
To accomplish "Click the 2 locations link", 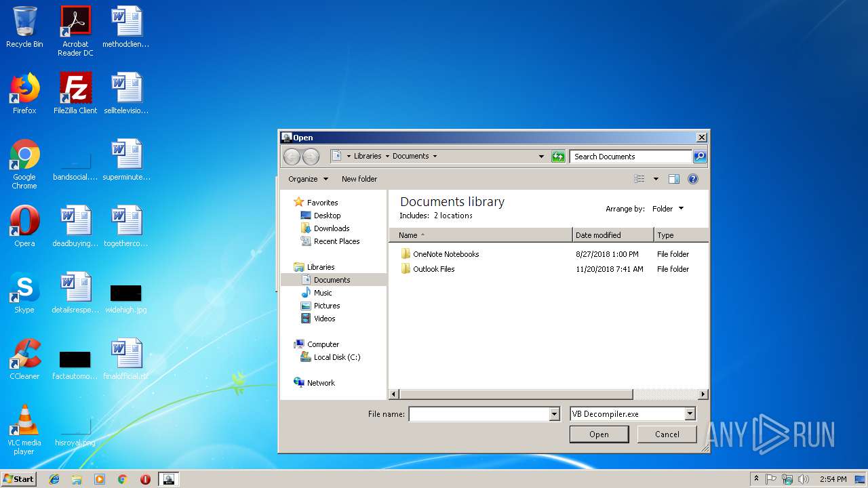I will (x=453, y=216).
